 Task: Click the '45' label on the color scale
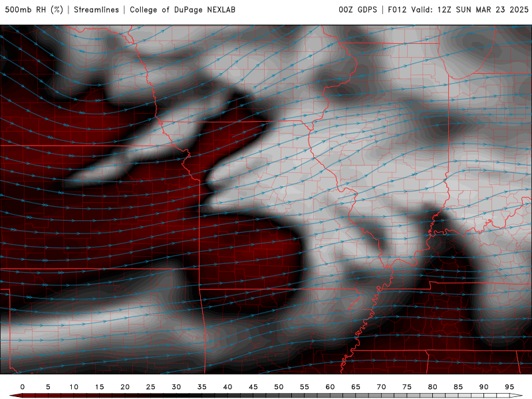[x=253, y=387]
